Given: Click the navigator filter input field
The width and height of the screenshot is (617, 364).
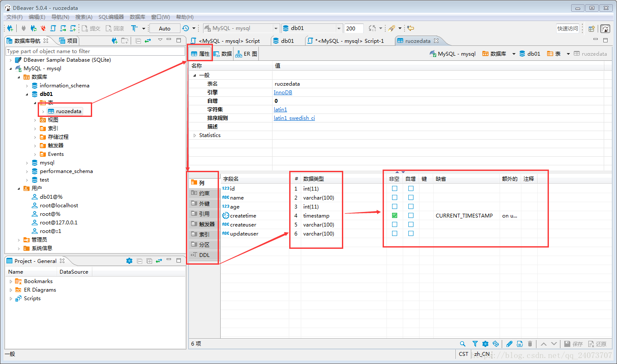Looking at the screenshot, I should point(95,51).
